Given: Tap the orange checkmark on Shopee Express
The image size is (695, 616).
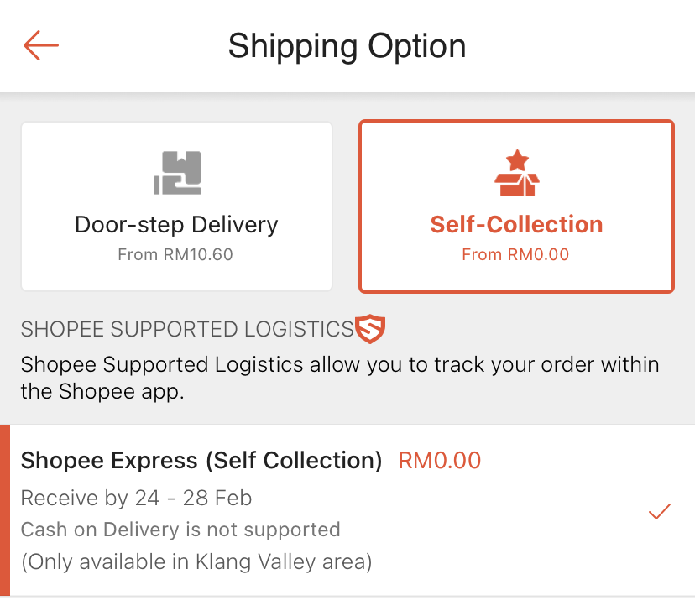Looking at the screenshot, I should tap(660, 511).
